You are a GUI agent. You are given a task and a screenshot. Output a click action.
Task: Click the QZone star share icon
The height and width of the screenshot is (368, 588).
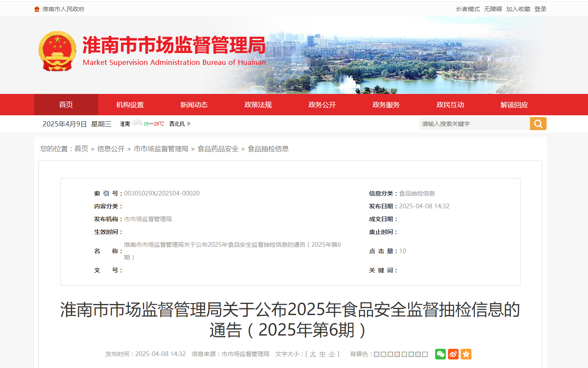click(466, 354)
